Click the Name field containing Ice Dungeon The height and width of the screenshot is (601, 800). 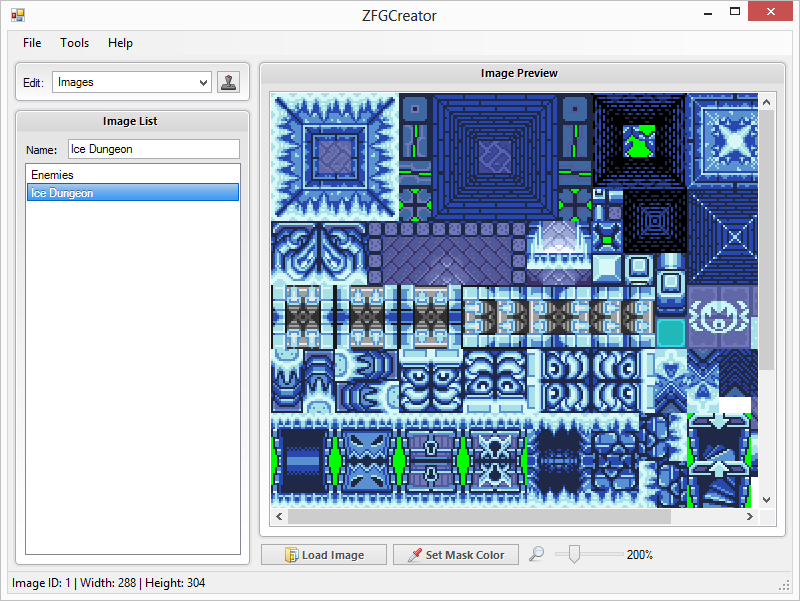(154, 149)
